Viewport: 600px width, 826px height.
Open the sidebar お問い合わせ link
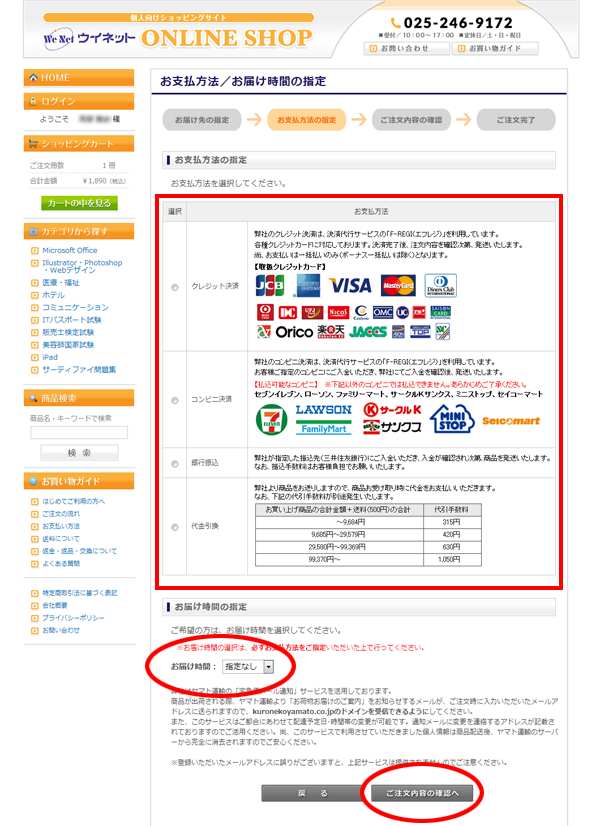(61, 630)
